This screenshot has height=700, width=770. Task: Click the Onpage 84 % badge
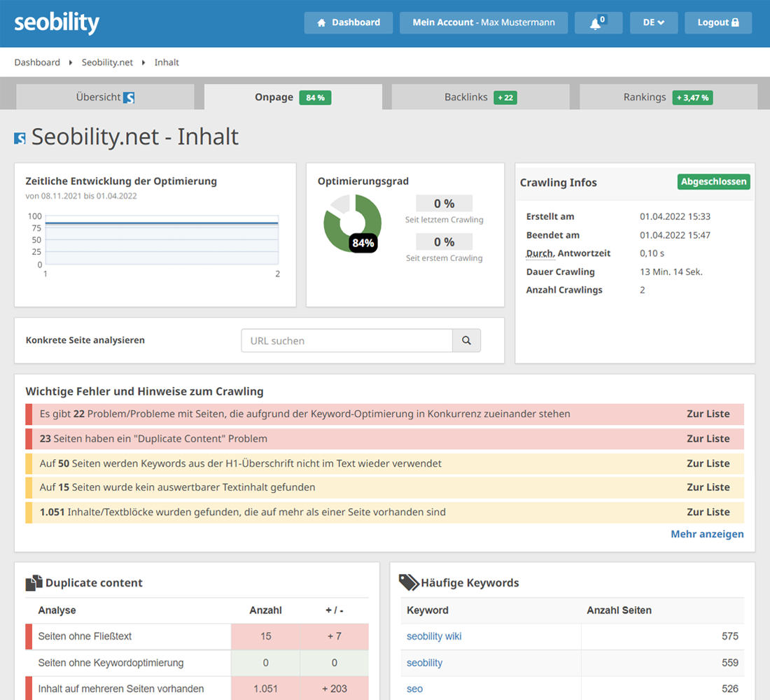(x=315, y=98)
